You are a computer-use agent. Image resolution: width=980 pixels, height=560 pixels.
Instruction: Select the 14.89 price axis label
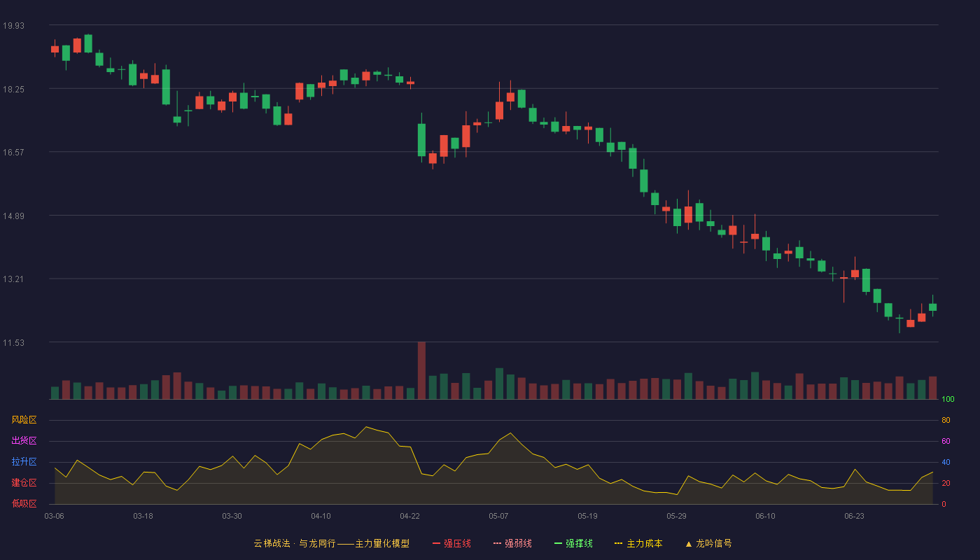click(13, 216)
